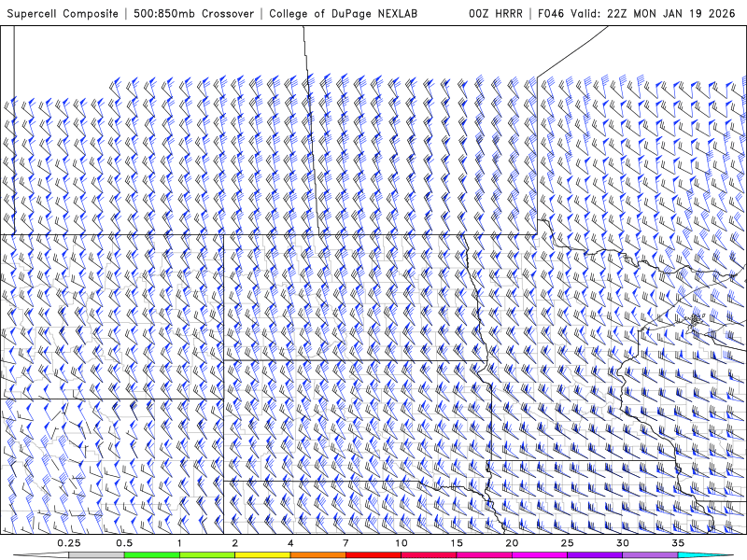Click the colorbar label 35
The width and height of the screenshot is (747, 560).
(x=678, y=543)
